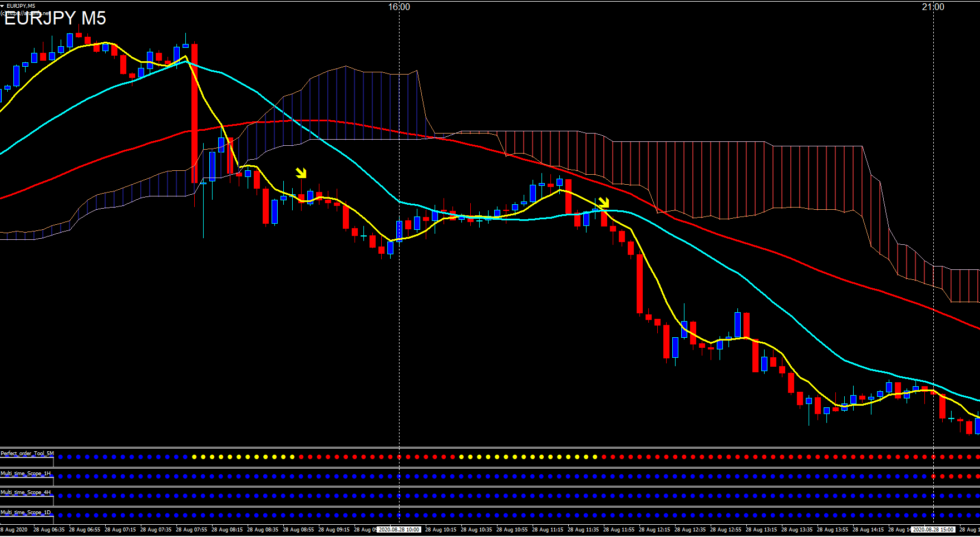Click the 28 Aug 10:15 time label
Image resolution: width=980 pixels, height=537 pixels.
pos(441,530)
